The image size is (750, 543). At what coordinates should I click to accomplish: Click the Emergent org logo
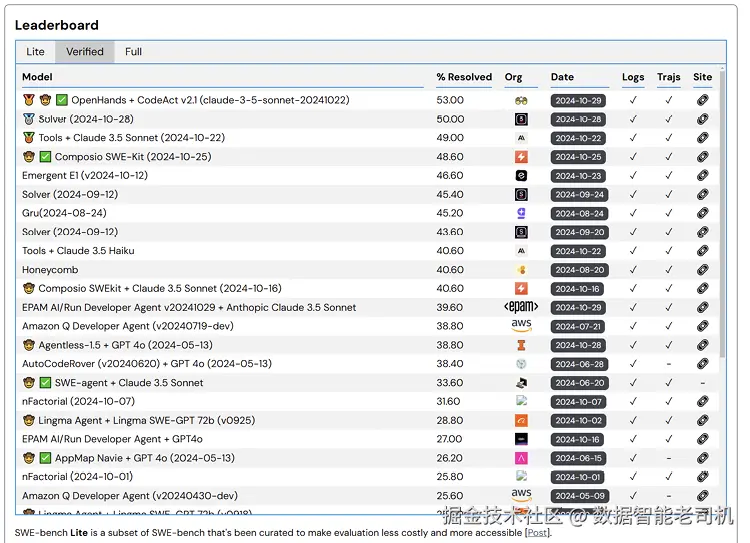521,176
